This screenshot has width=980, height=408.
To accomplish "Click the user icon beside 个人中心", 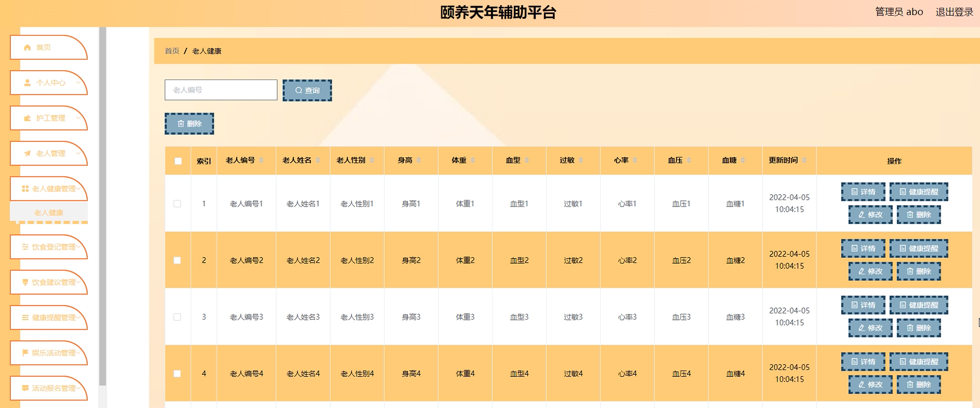I will pos(28,83).
